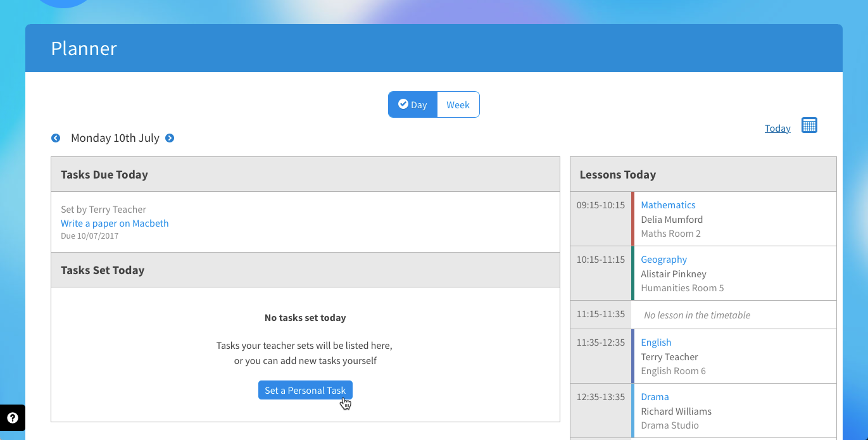Navigate to the next day with the right arrow
868x440 pixels.
click(169, 137)
